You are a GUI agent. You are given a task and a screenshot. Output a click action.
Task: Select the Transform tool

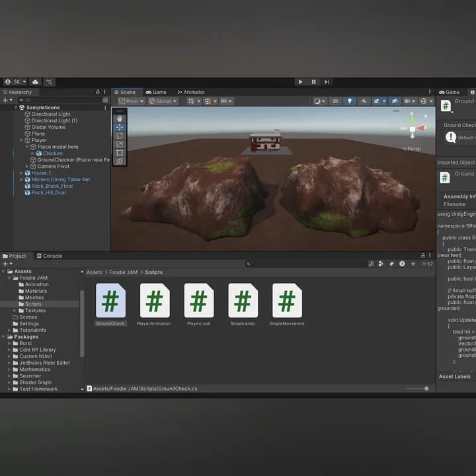pos(120,161)
